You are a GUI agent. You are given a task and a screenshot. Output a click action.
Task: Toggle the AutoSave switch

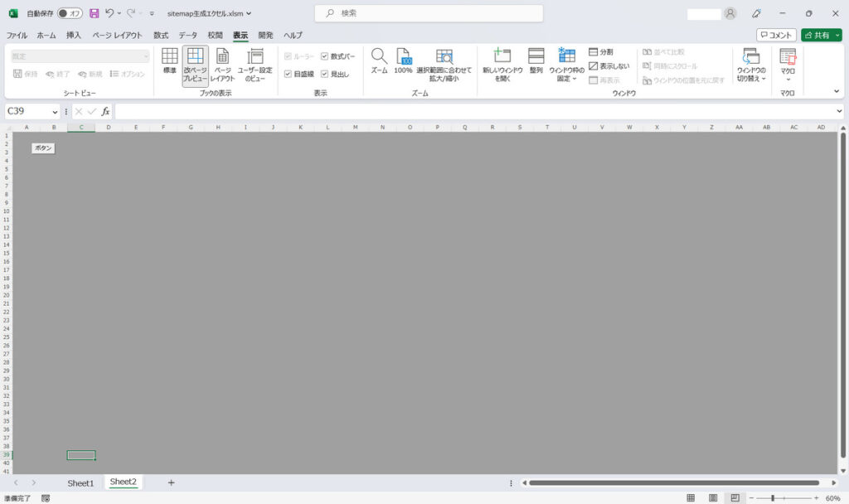(x=70, y=13)
